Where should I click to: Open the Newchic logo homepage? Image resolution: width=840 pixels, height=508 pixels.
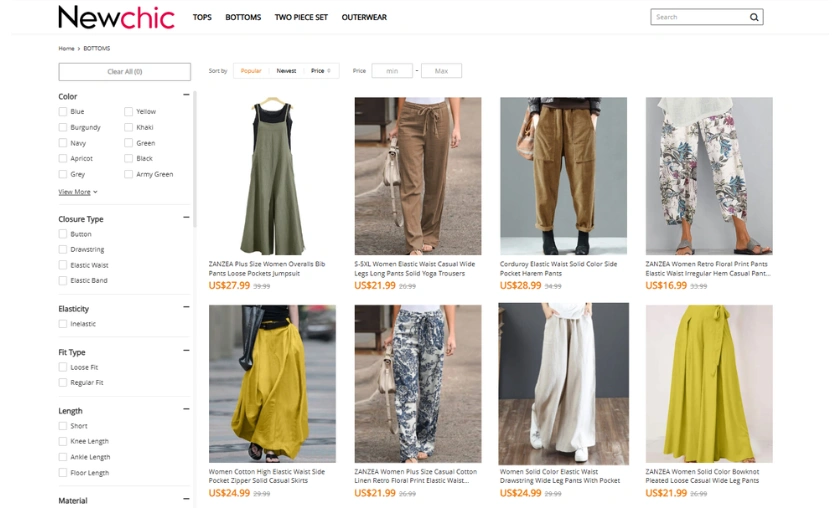pyautogui.click(x=116, y=17)
